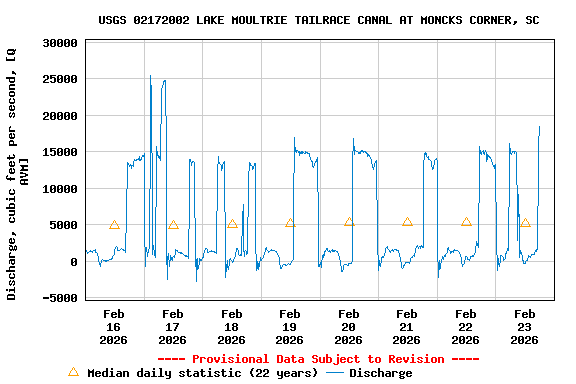576x384 pixels.
Task: Click the "Feb 23 2026" x-axis label
Action: click(x=524, y=327)
